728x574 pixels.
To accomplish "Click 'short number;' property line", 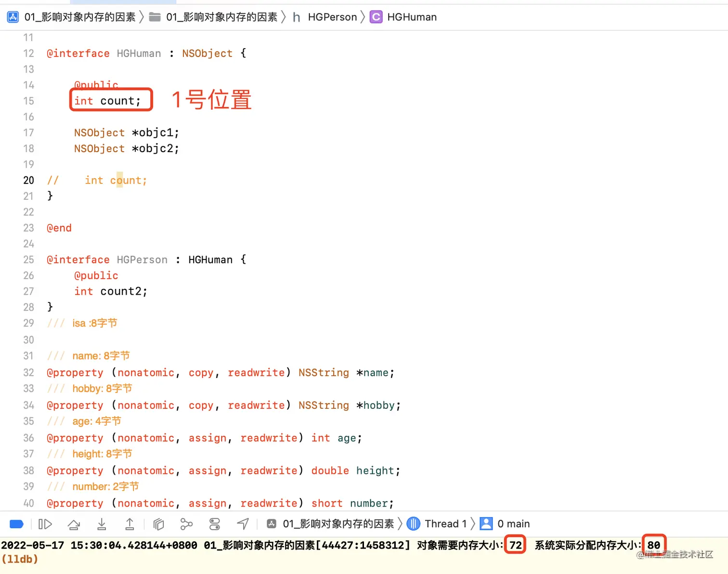I will pos(353,504).
